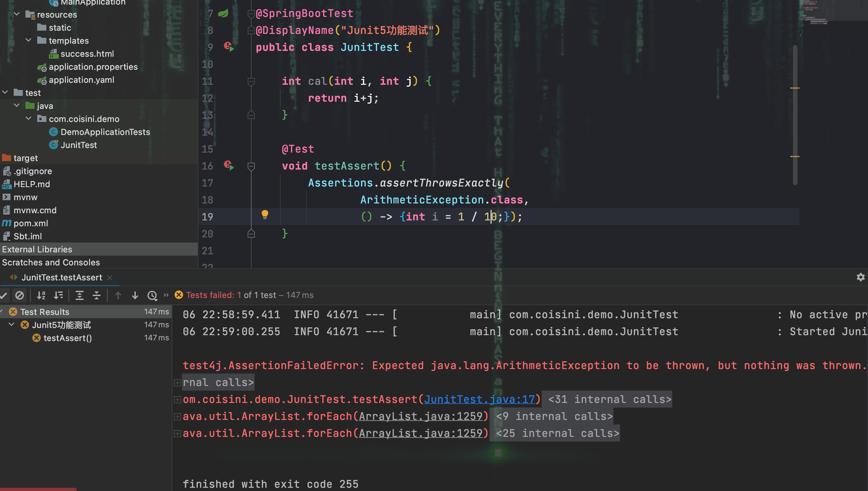Collapse the com.coisini.demo package
This screenshot has width=868, height=491.
28,118
